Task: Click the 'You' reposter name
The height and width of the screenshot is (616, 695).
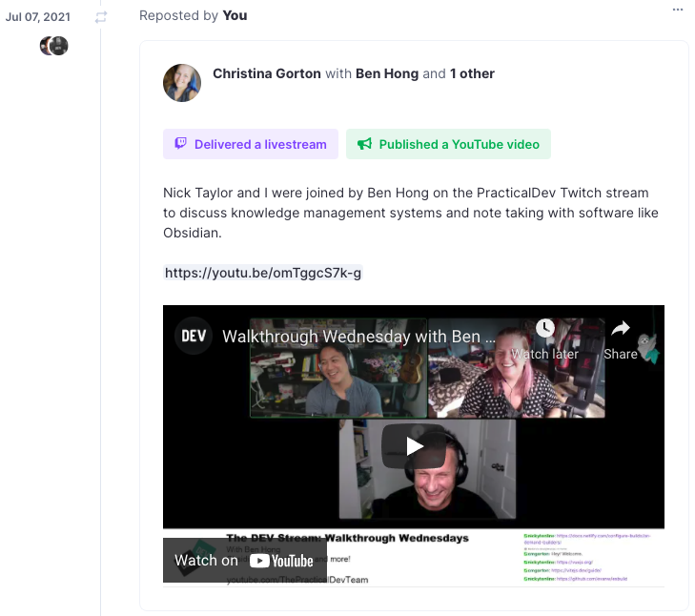Action: tap(235, 15)
